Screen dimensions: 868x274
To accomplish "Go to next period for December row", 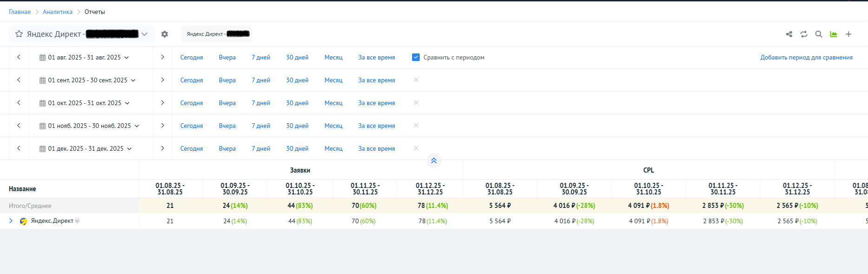I will tap(162, 148).
